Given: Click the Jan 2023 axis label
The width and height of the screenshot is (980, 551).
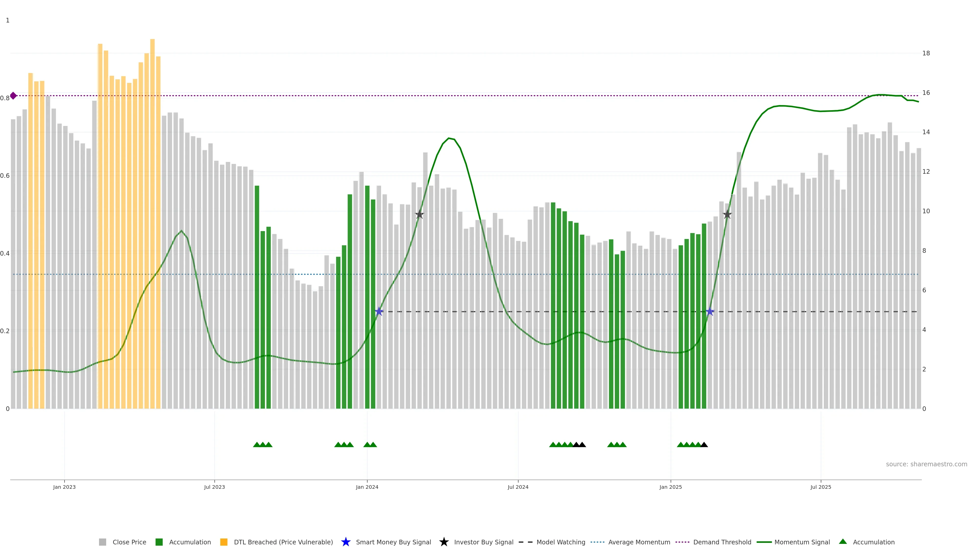Looking at the screenshot, I should coord(64,487).
